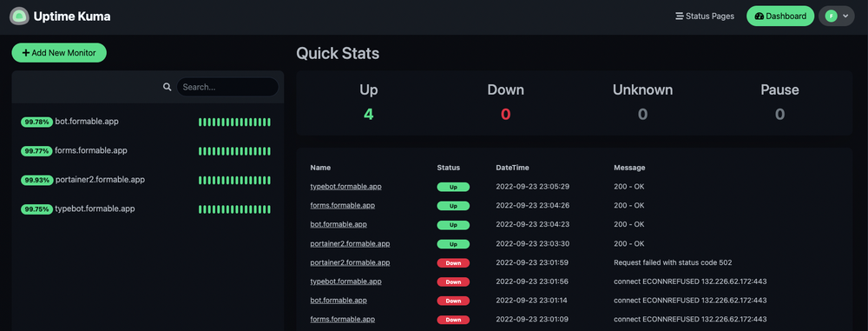Click the 2022-09-23 23:04:26 timestamp

pos(533,206)
